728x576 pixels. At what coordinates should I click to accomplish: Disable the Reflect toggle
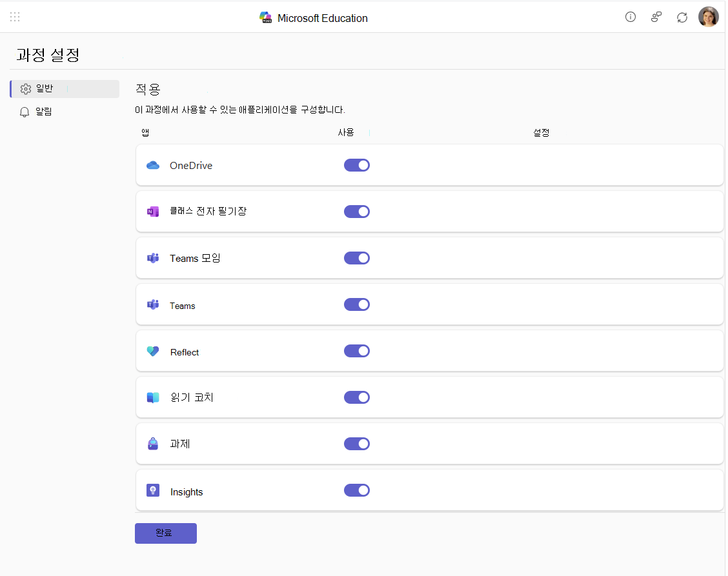pyautogui.click(x=356, y=351)
